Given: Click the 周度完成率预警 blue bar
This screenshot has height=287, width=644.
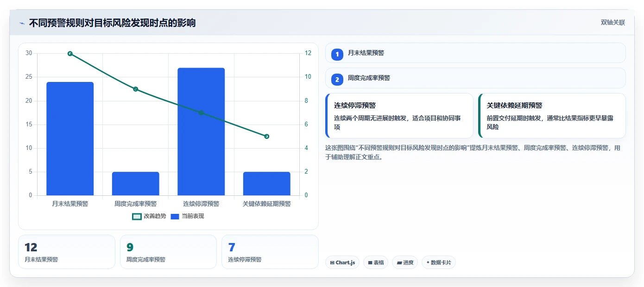Looking at the screenshot, I should pyautogui.click(x=136, y=184).
